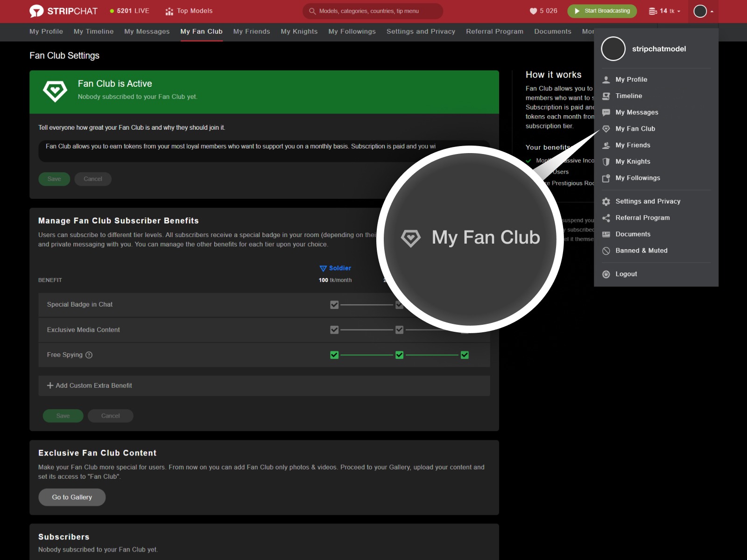Switch to the My Knights tab
The width and height of the screenshot is (747, 560).
(299, 31)
